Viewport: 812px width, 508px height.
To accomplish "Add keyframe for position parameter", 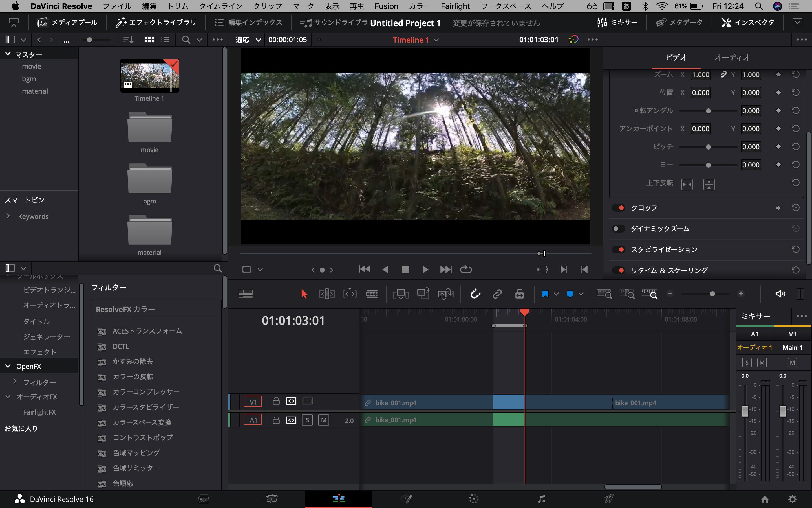I will [x=778, y=92].
